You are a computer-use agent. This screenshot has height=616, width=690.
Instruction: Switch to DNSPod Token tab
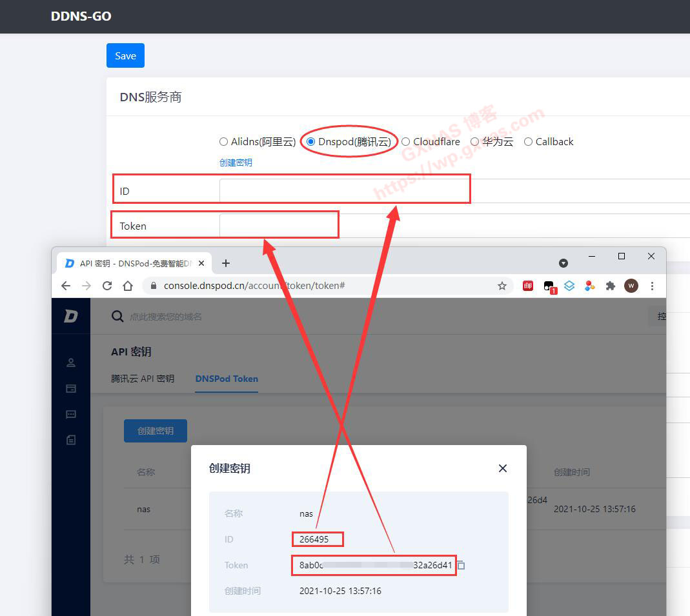227,379
